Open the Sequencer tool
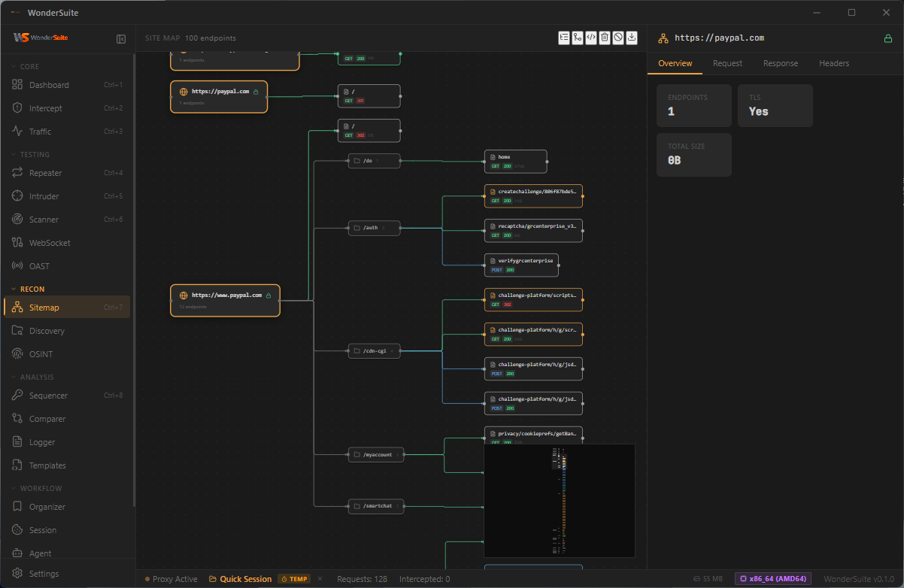The width and height of the screenshot is (904, 588). (x=67, y=396)
